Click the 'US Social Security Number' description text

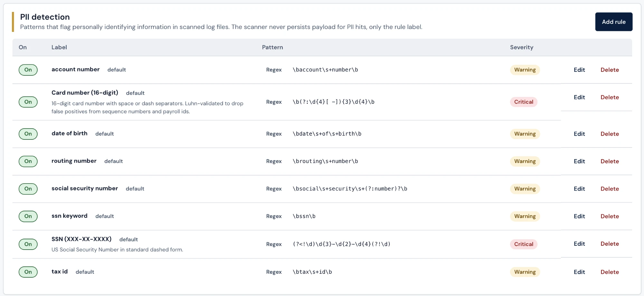coord(117,250)
